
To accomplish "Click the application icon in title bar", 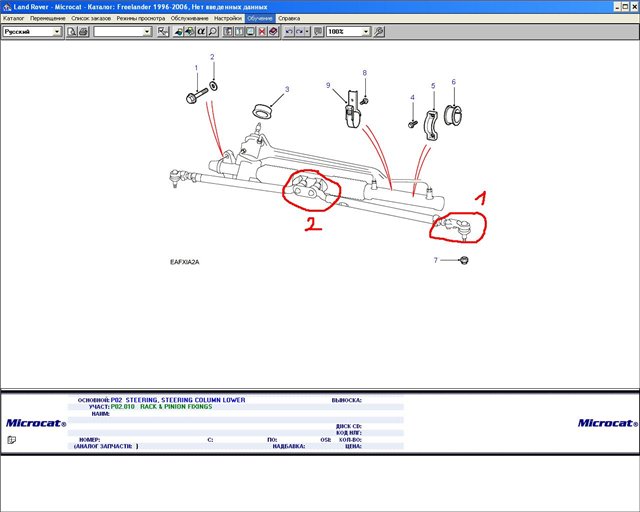I will [x=6, y=7].
